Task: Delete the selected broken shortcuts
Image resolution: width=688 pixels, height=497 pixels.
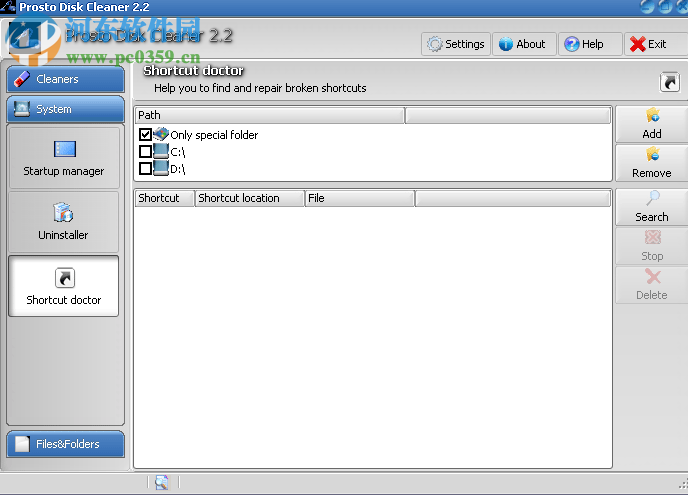Action: point(652,285)
